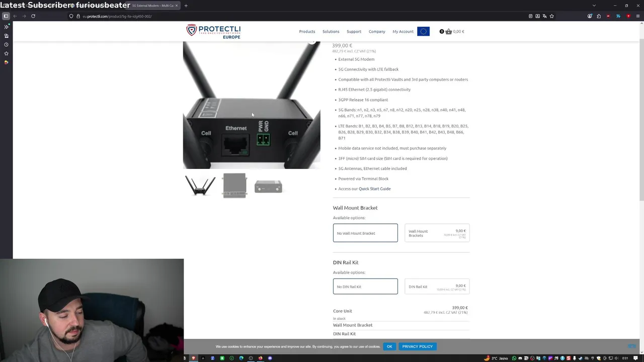Expand the list all tabs chevron
The image size is (644, 362).
coord(594,6)
